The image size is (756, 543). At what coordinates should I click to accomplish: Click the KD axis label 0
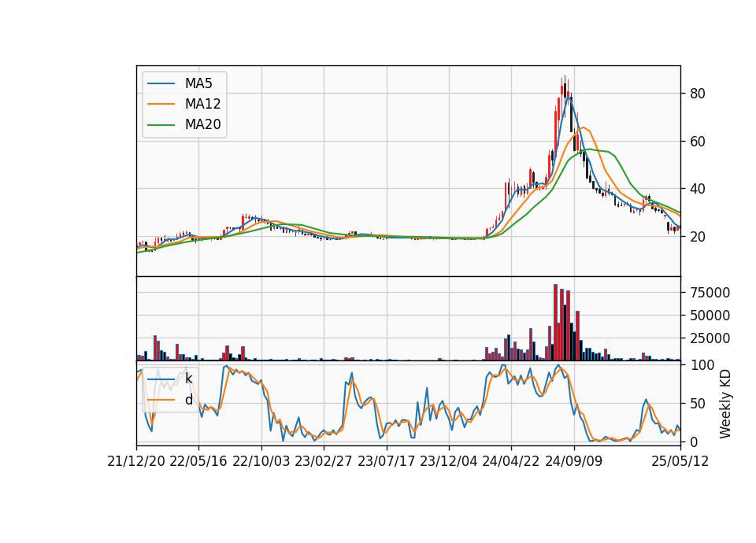(693, 441)
